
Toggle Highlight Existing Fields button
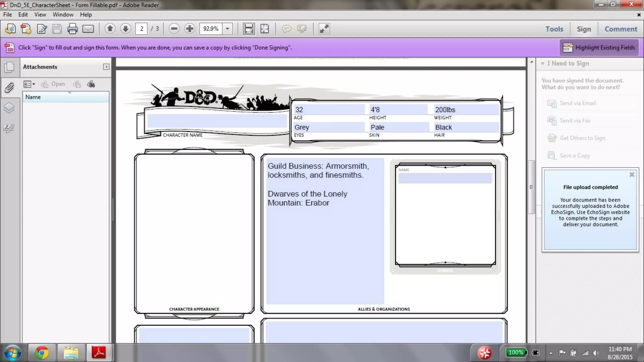(x=599, y=48)
